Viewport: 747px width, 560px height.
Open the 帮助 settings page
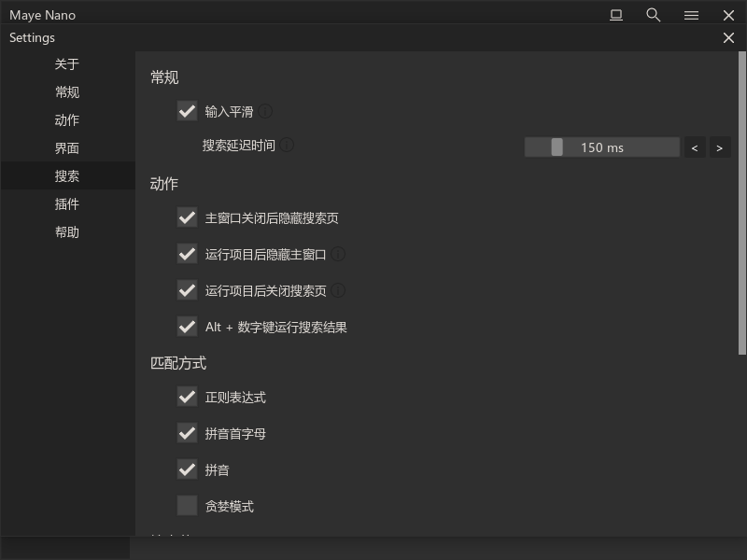click(67, 231)
